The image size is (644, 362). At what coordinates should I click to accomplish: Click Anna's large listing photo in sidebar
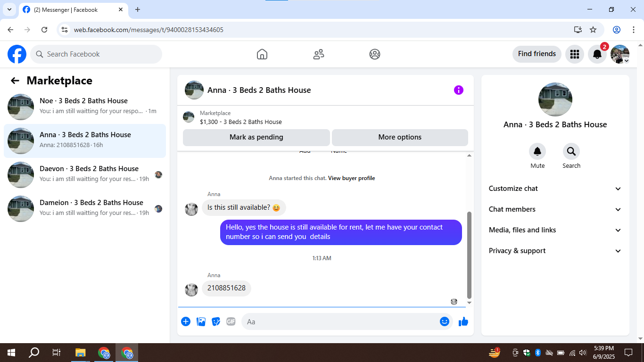coord(555,99)
